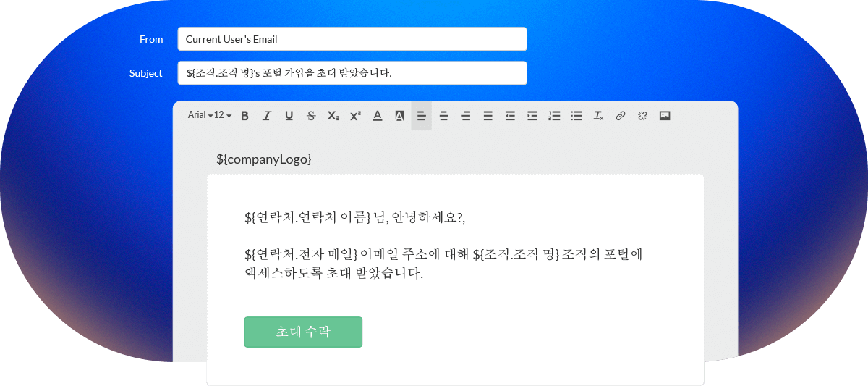This screenshot has width=868, height=386.
Task: Click the Subject input field
Action: (x=352, y=73)
